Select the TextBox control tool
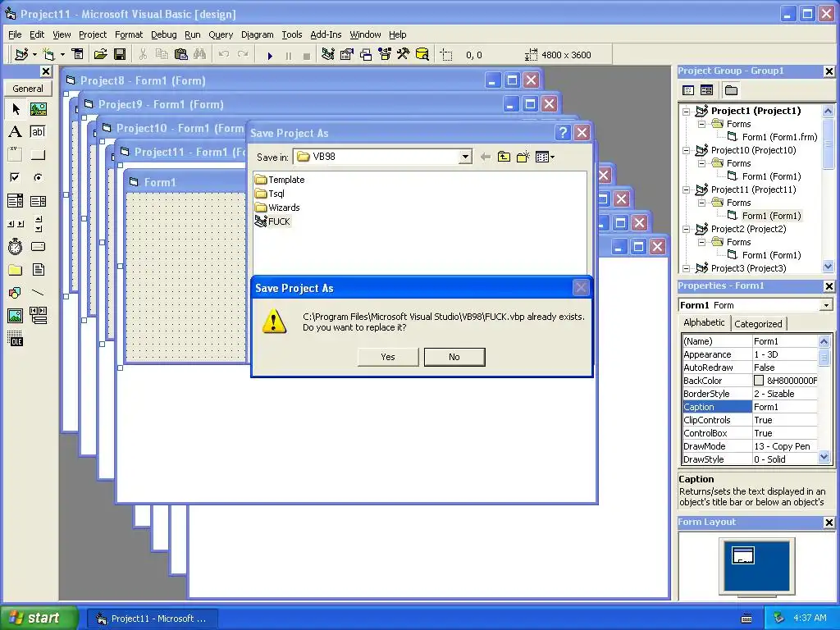This screenshot has width=840, height=630. point(38,132)
